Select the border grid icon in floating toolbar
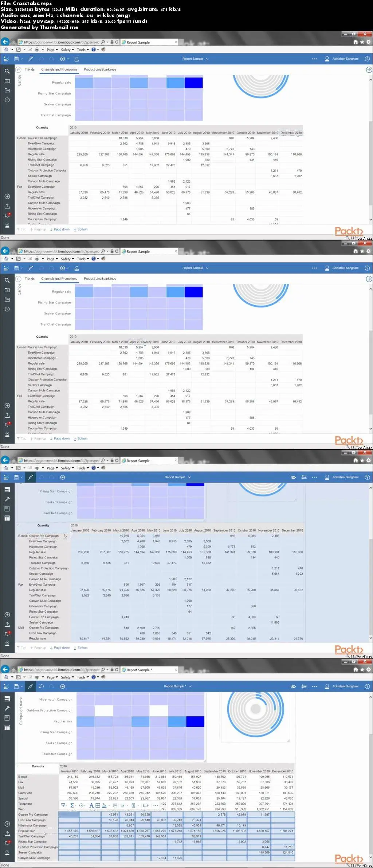This screenshot has width=373, height=868. (x=98, y=805)
